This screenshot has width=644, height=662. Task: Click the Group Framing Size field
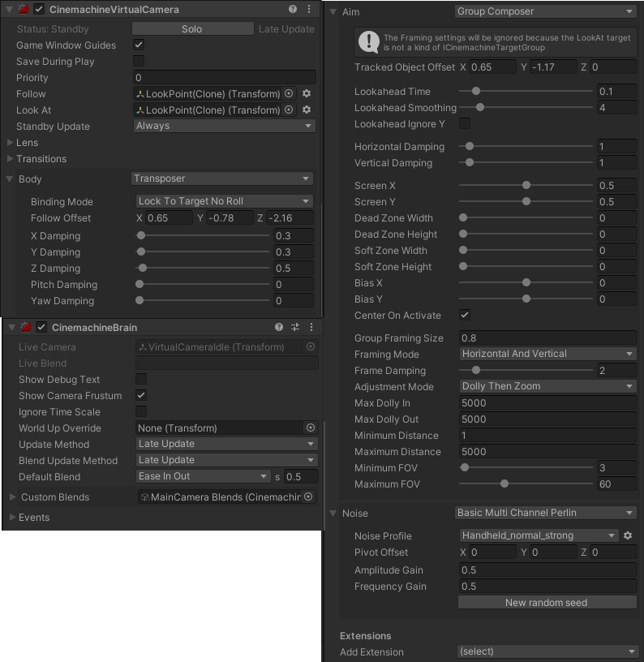pyautogui.click(x=547, y=337)
